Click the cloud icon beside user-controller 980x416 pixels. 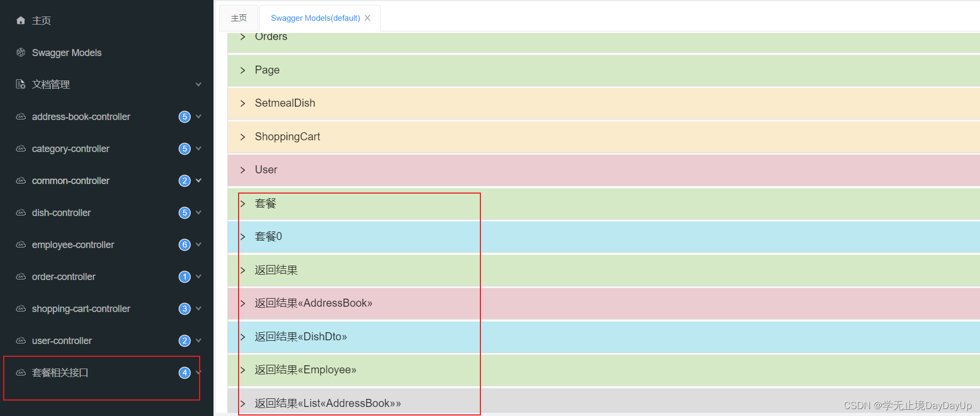click(x=21, y=340)
